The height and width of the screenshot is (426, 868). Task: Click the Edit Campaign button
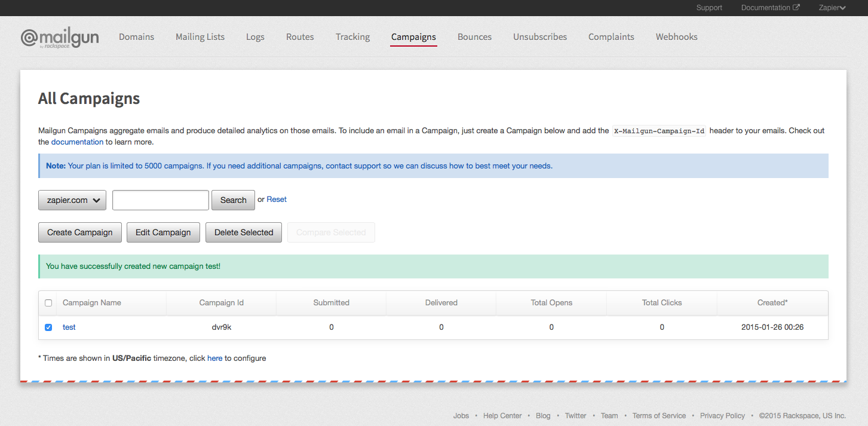coord(162,232)
